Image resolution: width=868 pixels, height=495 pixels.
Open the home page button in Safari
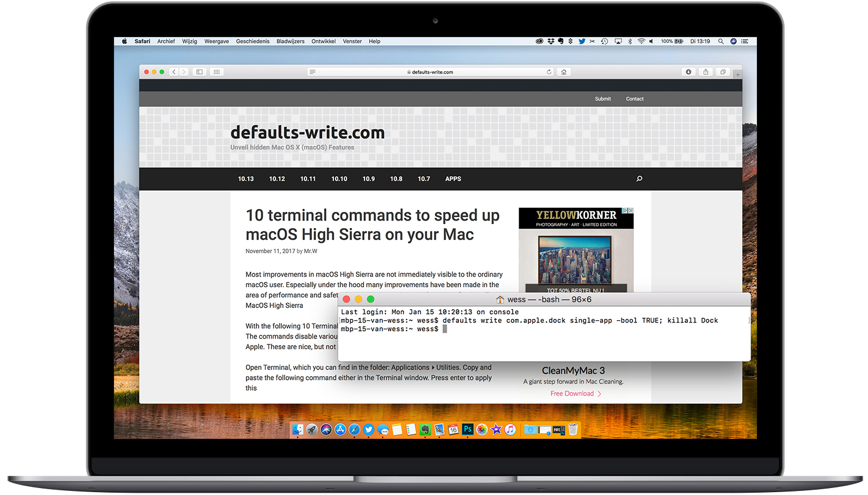point(564,72)
